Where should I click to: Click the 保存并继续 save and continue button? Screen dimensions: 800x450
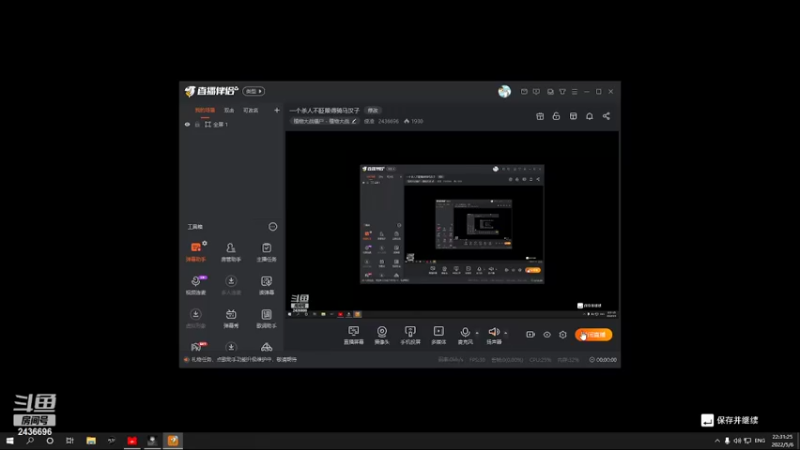(x=730, y=420)
